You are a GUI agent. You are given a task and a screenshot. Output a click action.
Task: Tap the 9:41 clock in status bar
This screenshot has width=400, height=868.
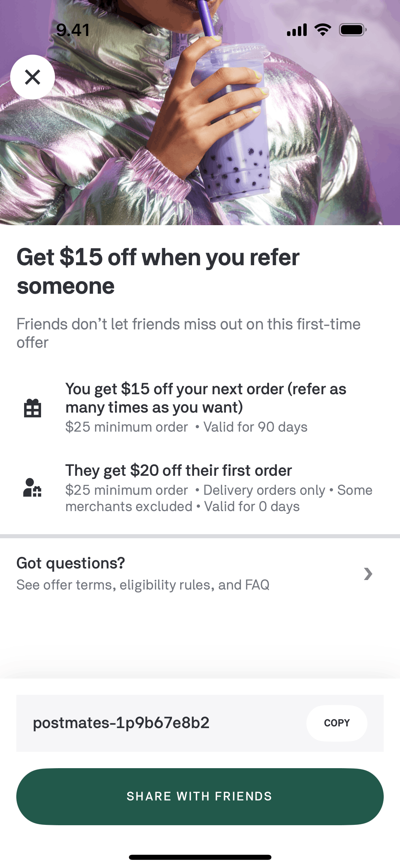click(x=73, y=30)
